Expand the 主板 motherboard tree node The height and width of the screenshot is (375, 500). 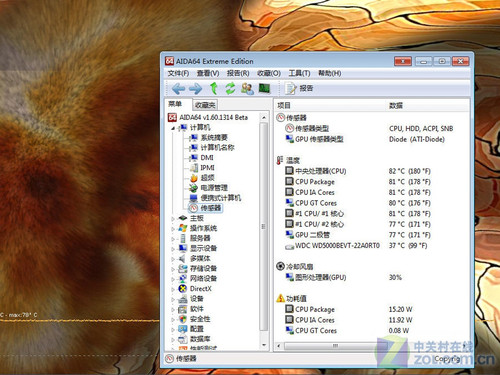(173, 219)
